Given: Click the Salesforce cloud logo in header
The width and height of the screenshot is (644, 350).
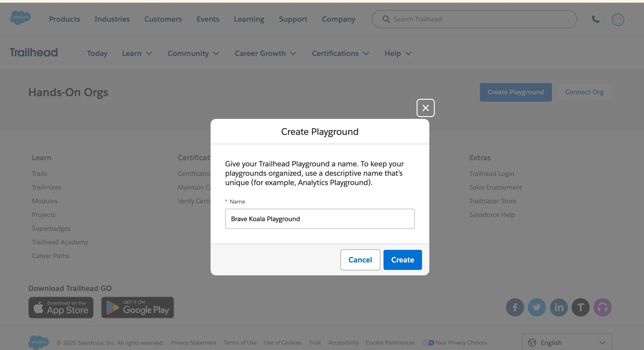Looking at the screenshot, I should [x=21, y=18].
